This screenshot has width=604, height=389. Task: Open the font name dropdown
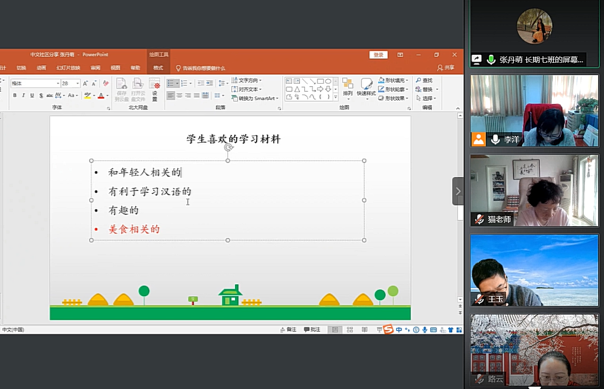58,83
